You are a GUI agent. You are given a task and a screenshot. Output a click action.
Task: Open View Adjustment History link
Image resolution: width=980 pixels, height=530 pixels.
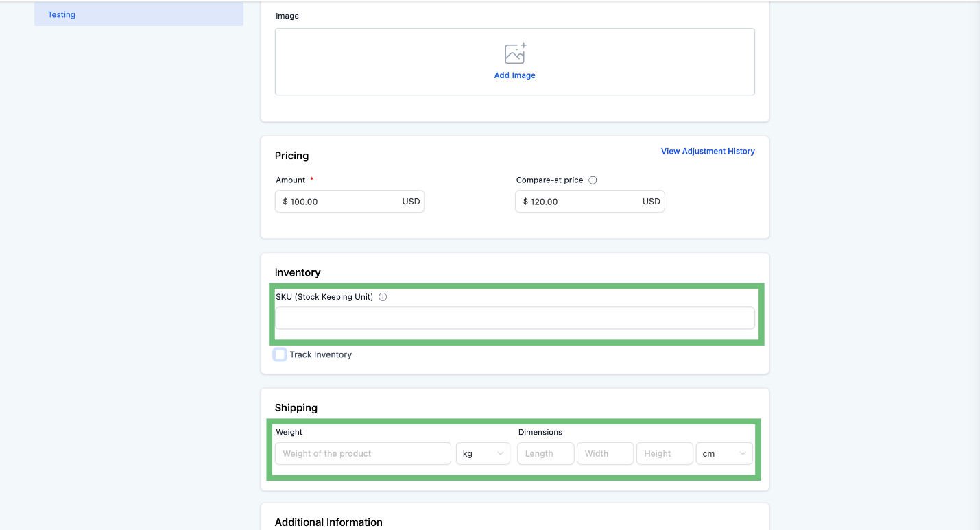pos(708,151)
